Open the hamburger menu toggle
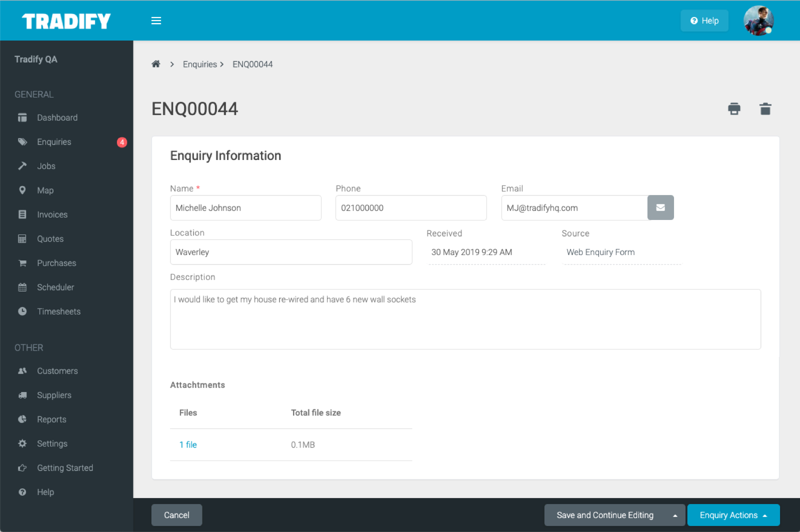Image resolution: width=800 pixels, height=532 pixels. tap(156, 20)
